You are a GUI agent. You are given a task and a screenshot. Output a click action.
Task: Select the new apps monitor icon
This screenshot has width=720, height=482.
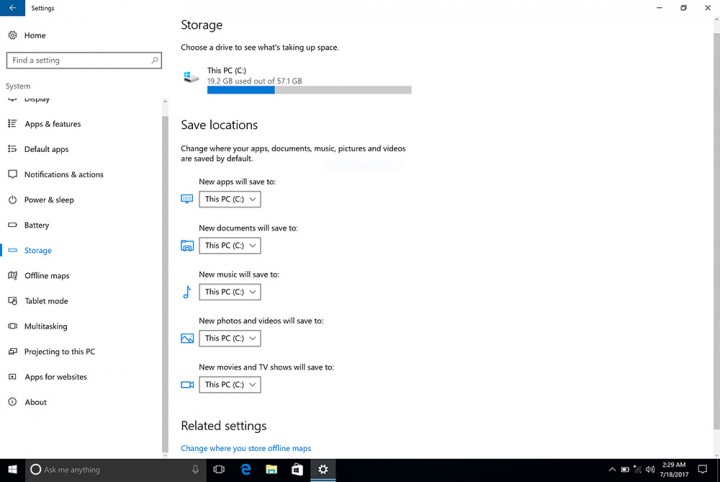(x=187, y=199)
